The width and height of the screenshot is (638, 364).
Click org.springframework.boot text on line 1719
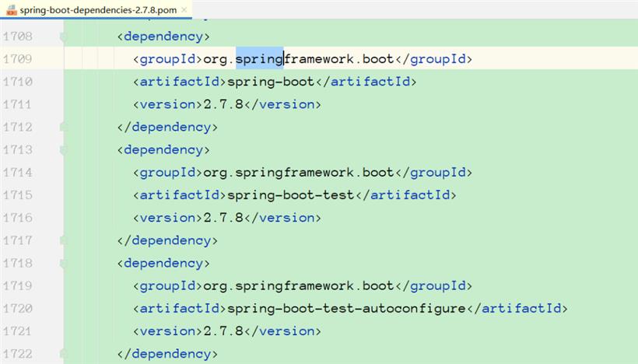click(x=298, y=286)
